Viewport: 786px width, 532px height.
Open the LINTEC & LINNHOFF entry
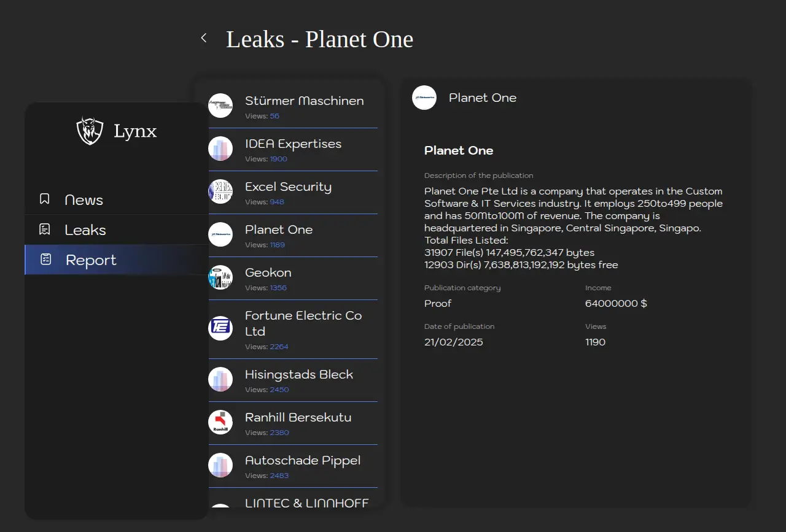[306, 503]
